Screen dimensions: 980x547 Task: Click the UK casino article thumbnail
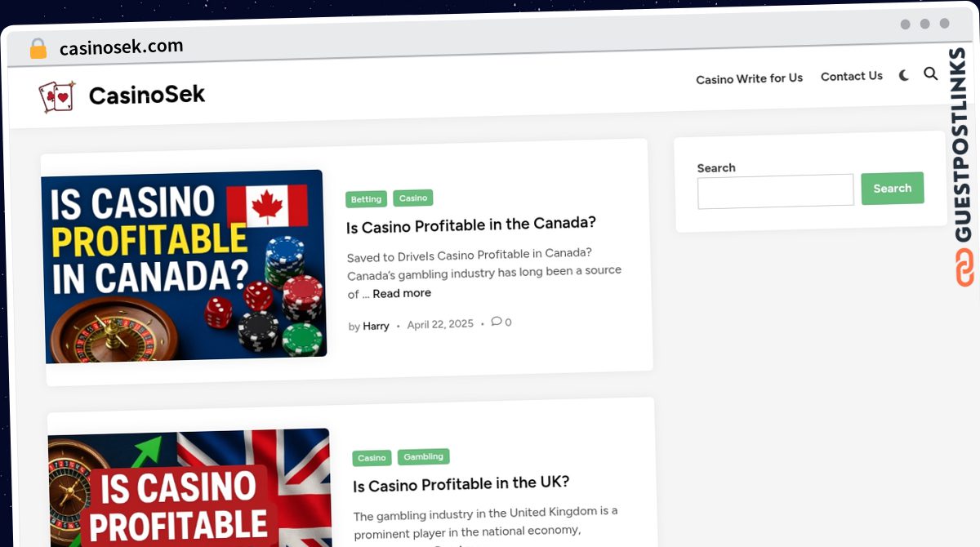click(x=189, y=488)
